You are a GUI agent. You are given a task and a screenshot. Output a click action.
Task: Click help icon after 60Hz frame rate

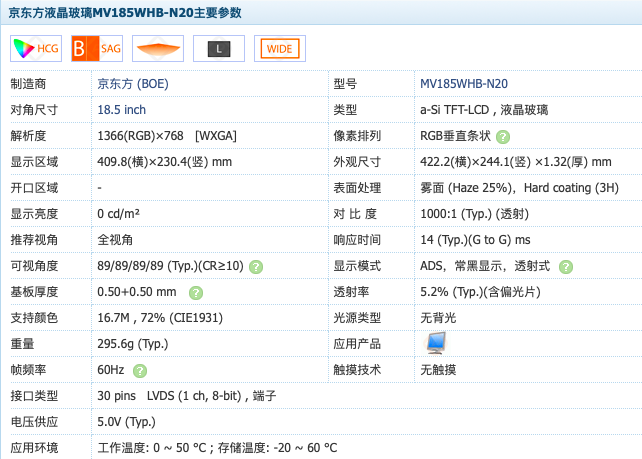tap(140, 371)
